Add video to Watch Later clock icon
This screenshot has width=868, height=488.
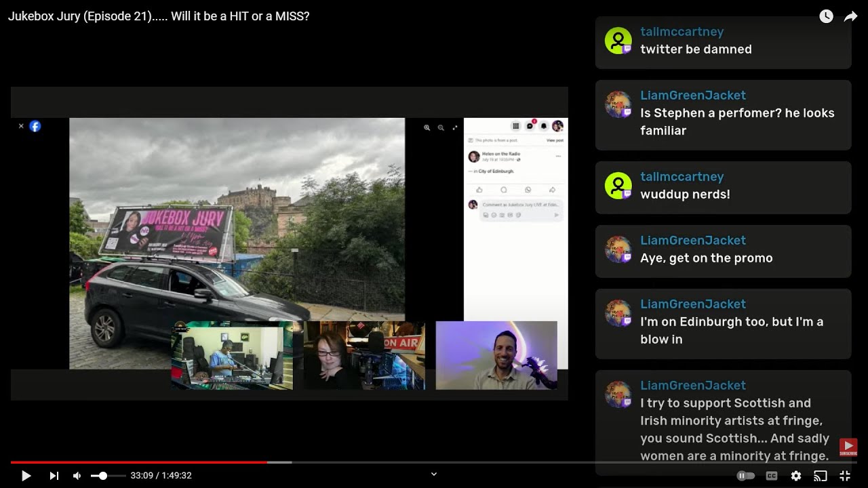point(826,16)
